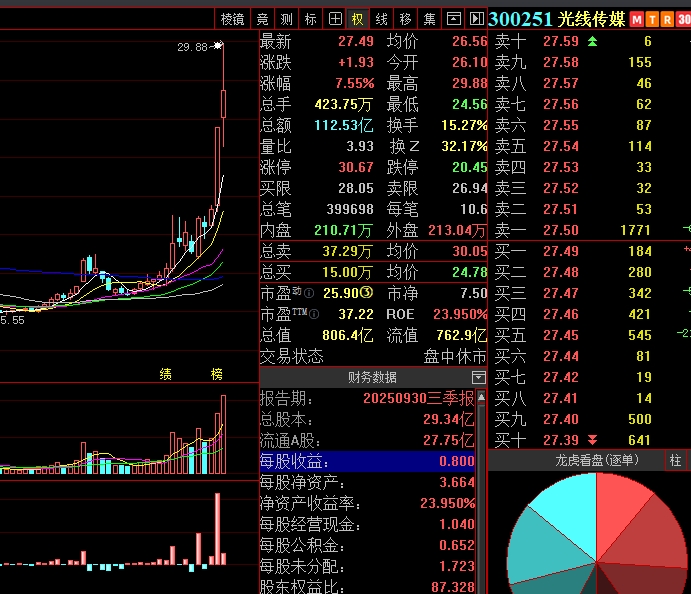Click 卖一 price 27.50
This screenshot has width=691, height=594.
[x=561, y=230]
